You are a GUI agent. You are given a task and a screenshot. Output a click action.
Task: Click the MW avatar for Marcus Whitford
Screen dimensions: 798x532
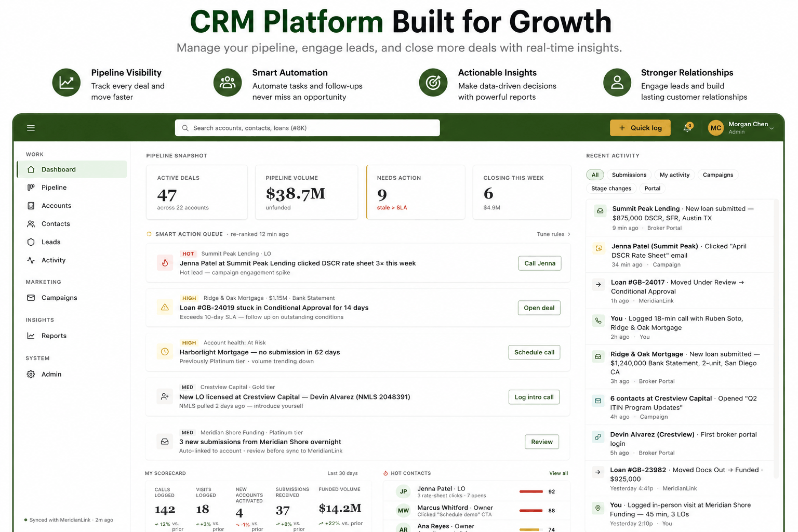[x=404, y=511]
